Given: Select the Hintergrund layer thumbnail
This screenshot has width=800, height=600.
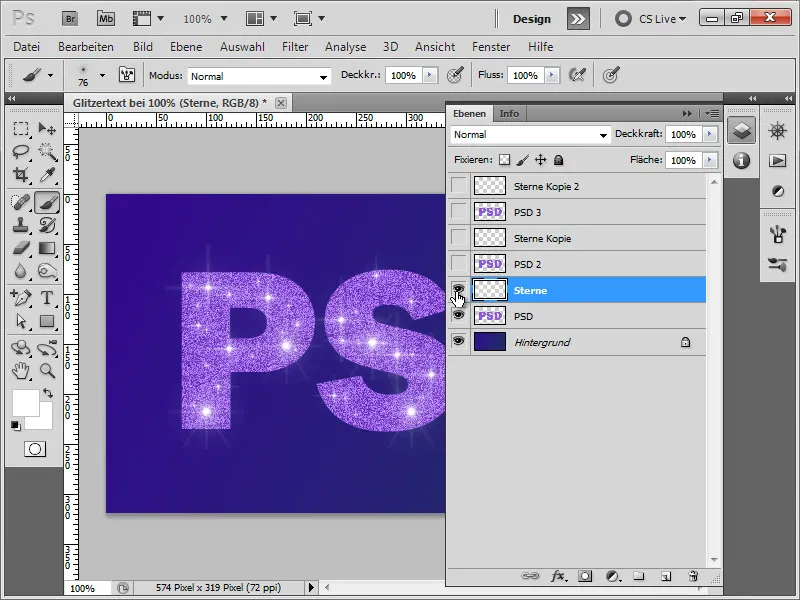Looking at the screenshot, I should click(x=490, y=341).
